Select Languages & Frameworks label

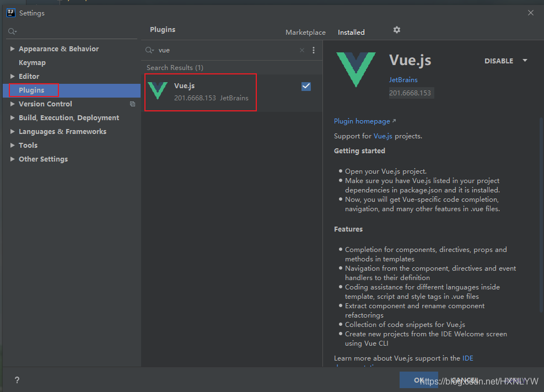point(62,131)
